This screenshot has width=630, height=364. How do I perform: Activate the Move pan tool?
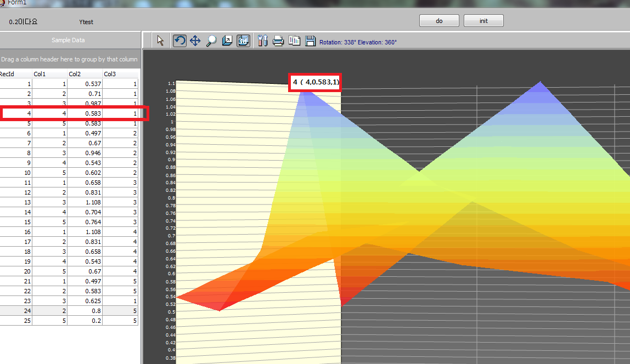tap(195, 41)
